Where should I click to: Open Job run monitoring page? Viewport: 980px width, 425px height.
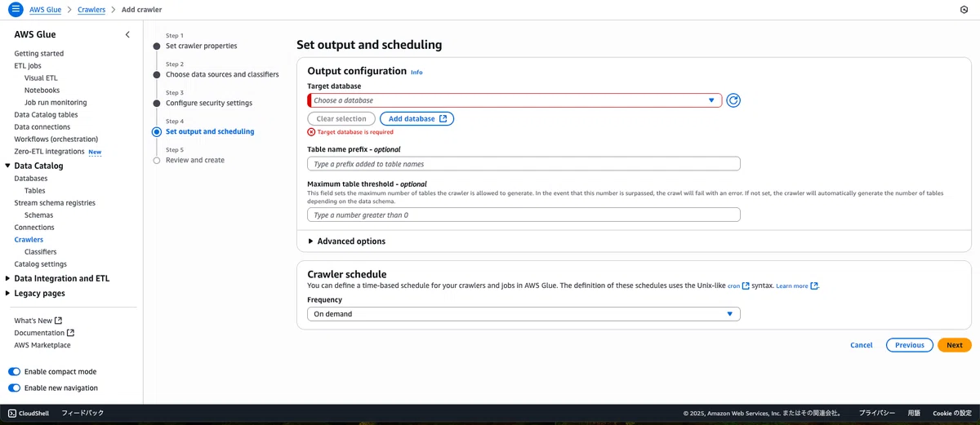56,103
